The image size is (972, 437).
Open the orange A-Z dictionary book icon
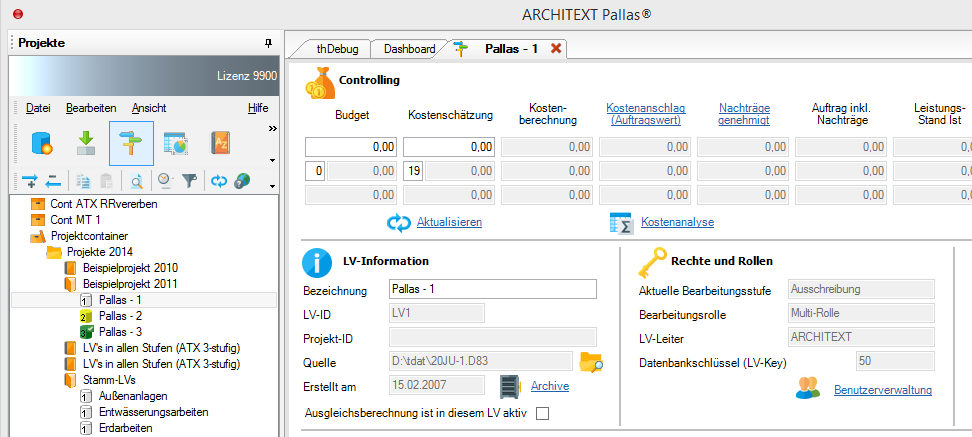[221, 143]
